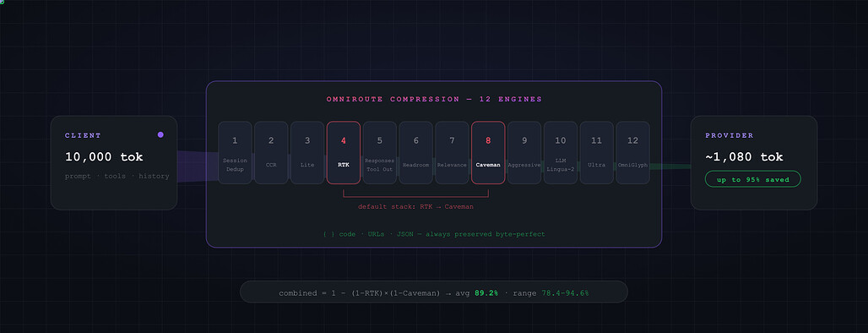This screenshot has height=333, width=868.
Task: Select engine 6 Headroom card
Action: [x=415, y=152]
